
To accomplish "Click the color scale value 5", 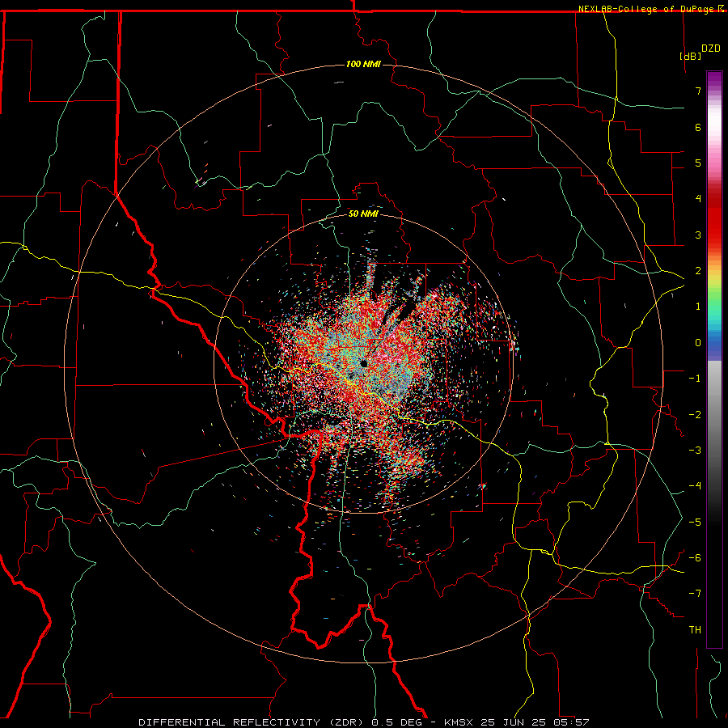I will point(698,163).
